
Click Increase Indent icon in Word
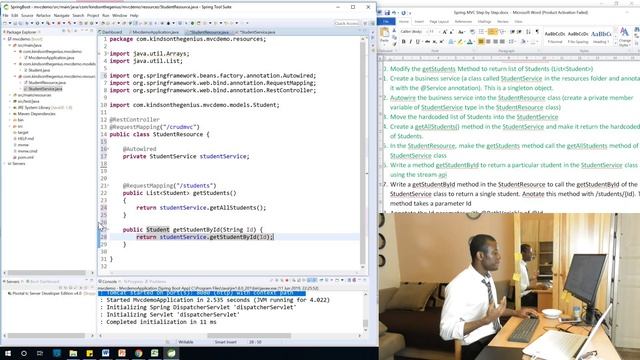[520, 31]
